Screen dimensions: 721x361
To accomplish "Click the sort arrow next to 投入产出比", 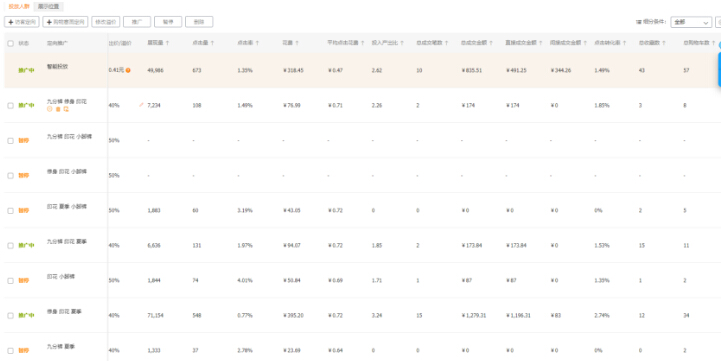I will pyautogui.click(x=402, y=43).
